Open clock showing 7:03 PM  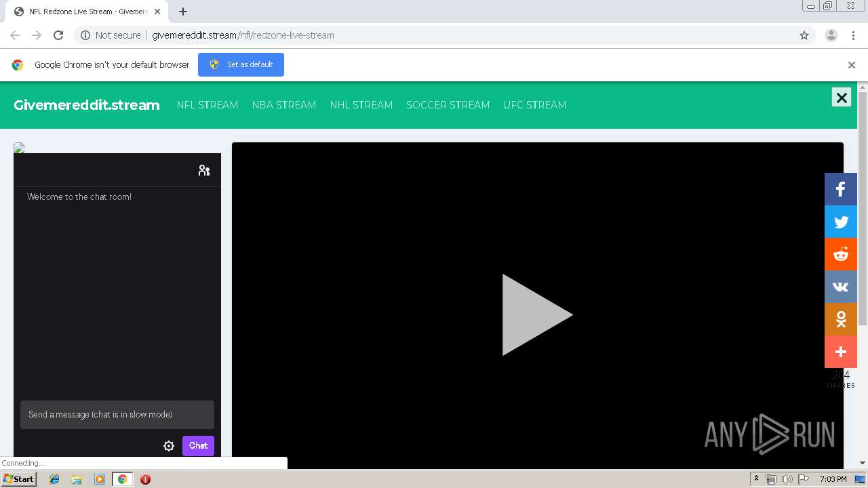(x=833, y=479)
